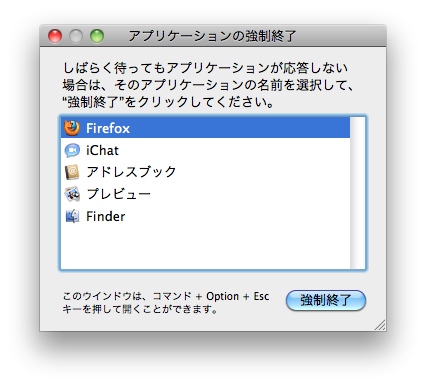
Task: Click the application list scrollbar track
Action: 357,193
